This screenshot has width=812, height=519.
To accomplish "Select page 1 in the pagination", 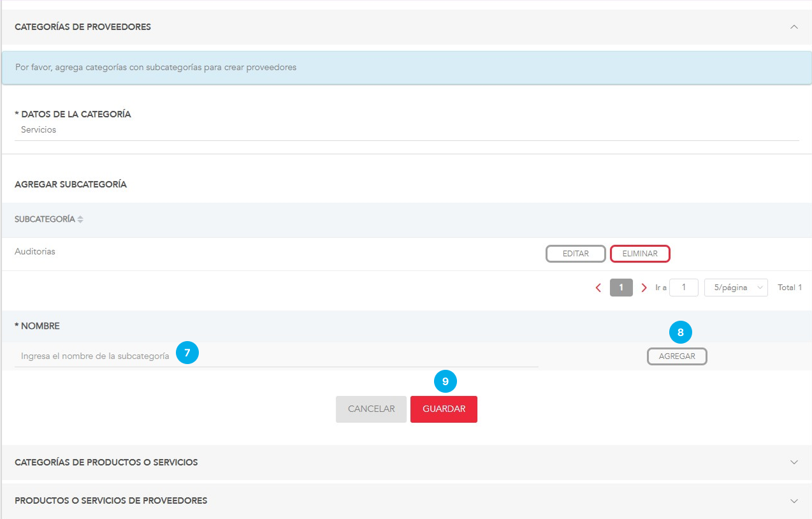I will [x=621, y=288].
